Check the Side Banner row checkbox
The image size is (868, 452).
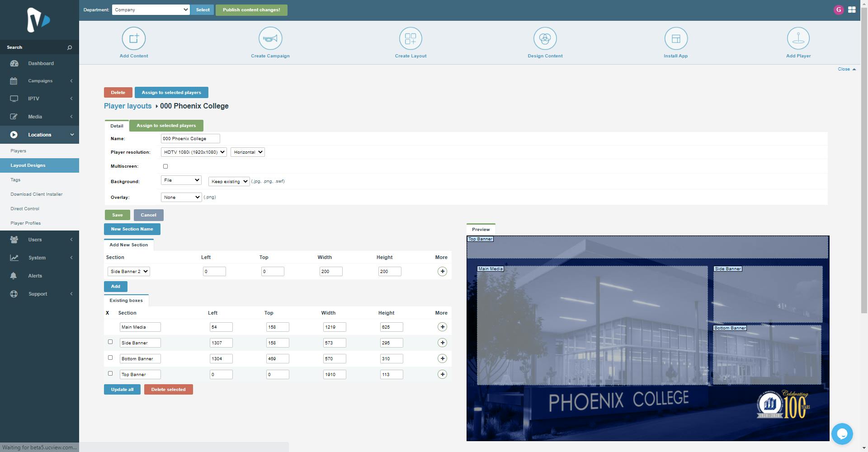click(110, 342)
